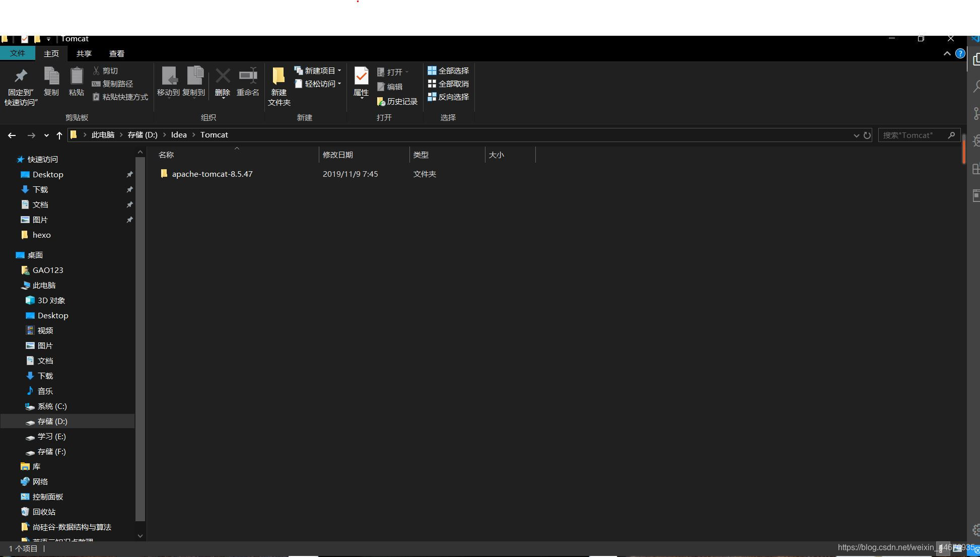Screen dimensions: 980x557
Task: Click the search magnifier icon
Action: coord(951,135)
